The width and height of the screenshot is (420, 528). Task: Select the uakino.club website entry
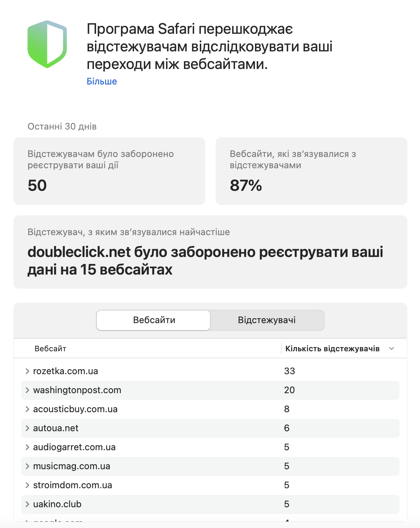(x=57, y=504)
